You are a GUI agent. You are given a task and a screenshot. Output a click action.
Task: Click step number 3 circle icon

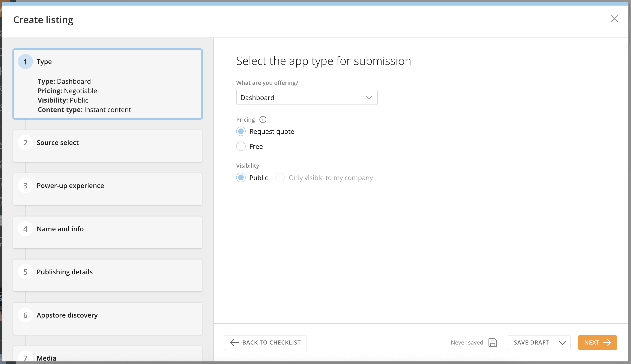(25, 186)
